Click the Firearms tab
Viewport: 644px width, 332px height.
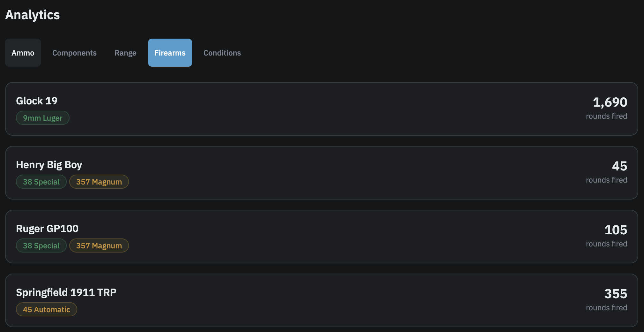pyautogui.click(x=170, y=53)
